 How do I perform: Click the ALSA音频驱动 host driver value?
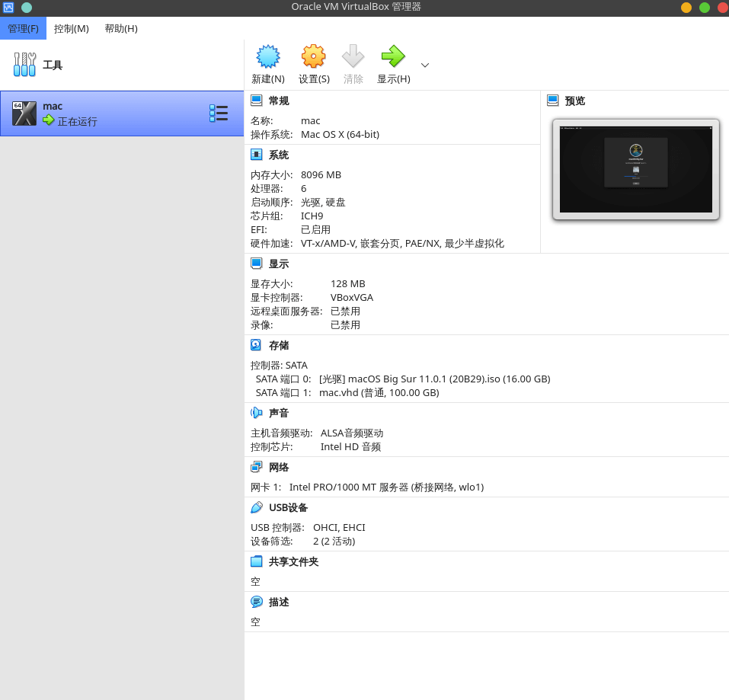click(x=352, y=433)
